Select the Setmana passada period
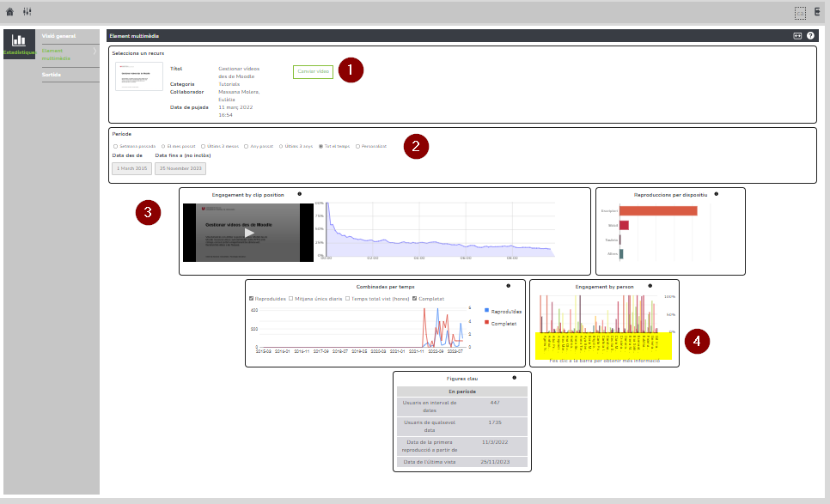 click(x=115, y=147)
